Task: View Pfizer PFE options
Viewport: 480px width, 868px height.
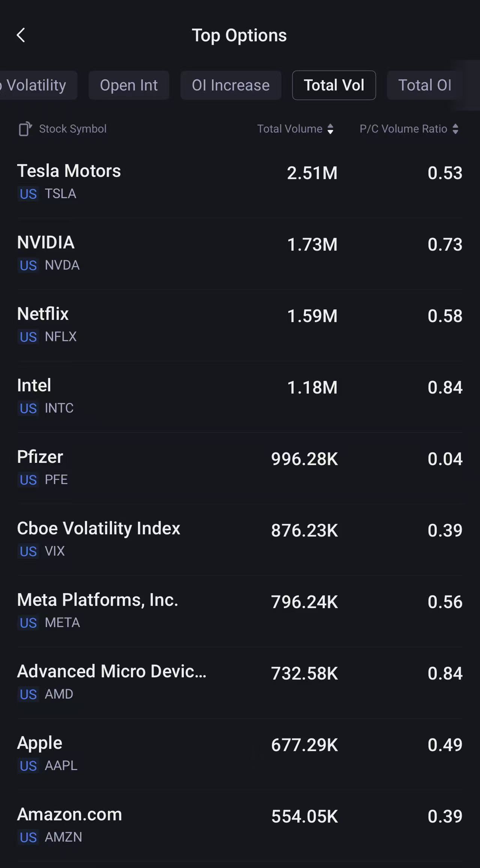Action: (239, 468)
